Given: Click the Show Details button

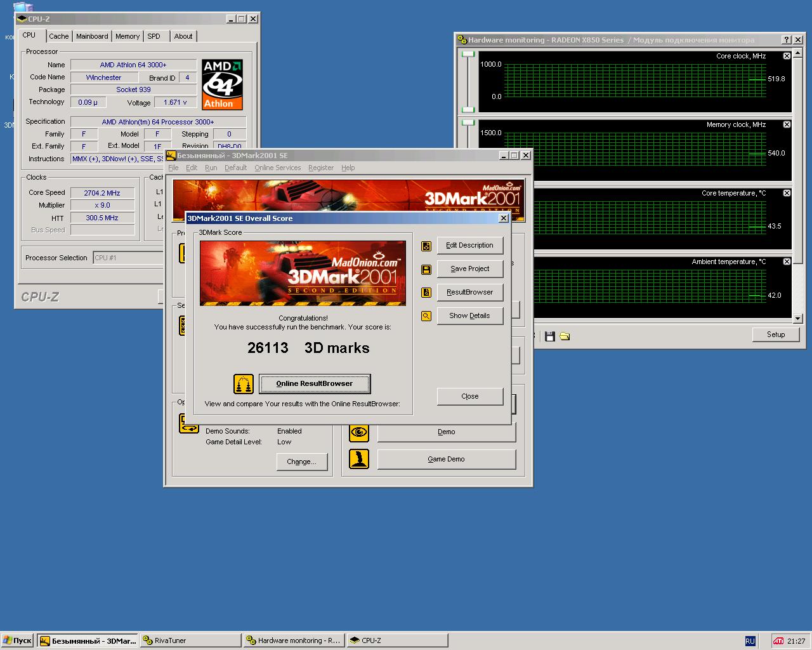Looking at the screenshot, I should pyautogui.click(x=470, y=315).
